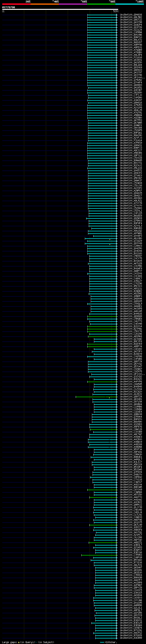The image size is (146, 644).
Task: Select hit label UniRef100_Q2FN87
Action: click(131, 585)
